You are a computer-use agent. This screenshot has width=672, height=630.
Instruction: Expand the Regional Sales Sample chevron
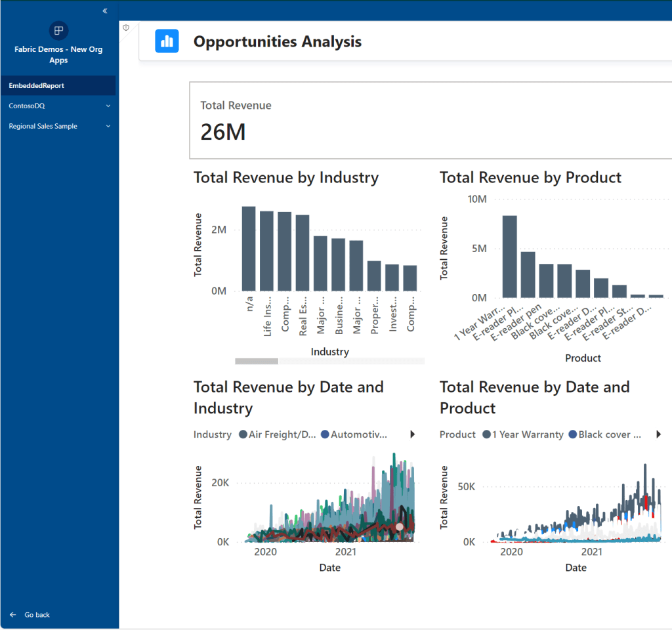click(x=108, y=126)
